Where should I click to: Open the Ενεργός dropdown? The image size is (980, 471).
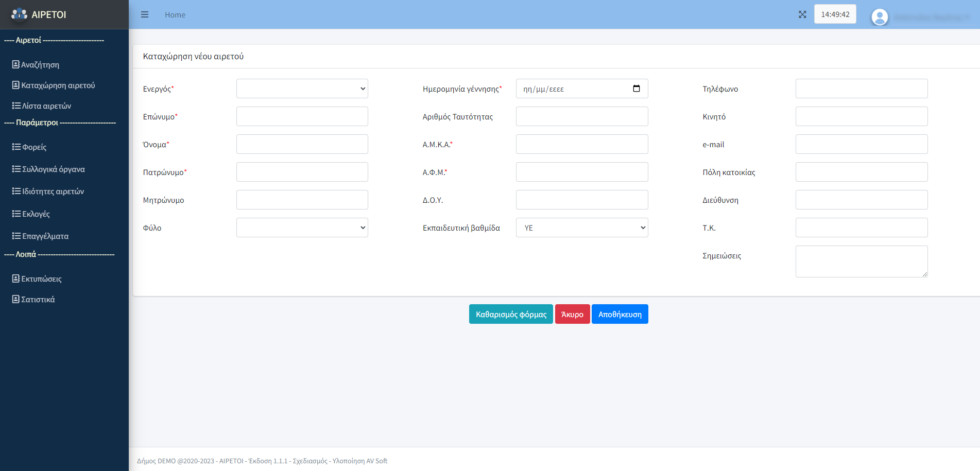(302, 89)
